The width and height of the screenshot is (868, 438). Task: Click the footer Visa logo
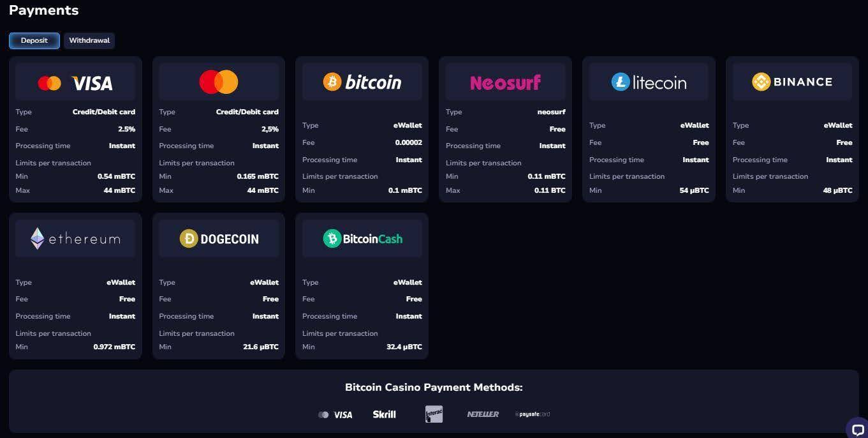coord(335,415)
